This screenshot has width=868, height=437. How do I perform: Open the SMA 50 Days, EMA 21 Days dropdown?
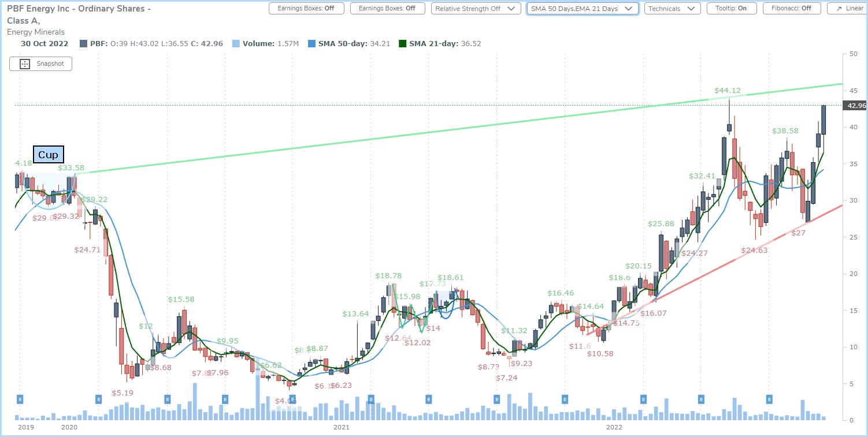583,9
